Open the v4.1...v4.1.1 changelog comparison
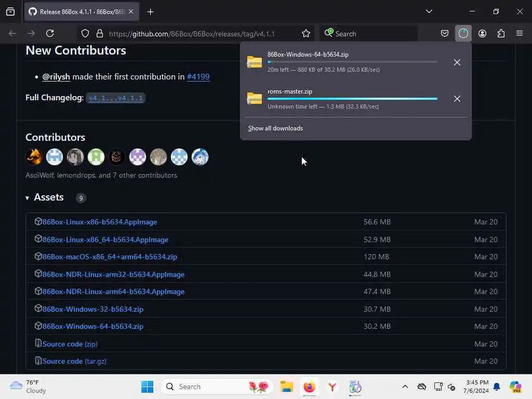This screenshot has width=532, height=399. click(115, 98)
